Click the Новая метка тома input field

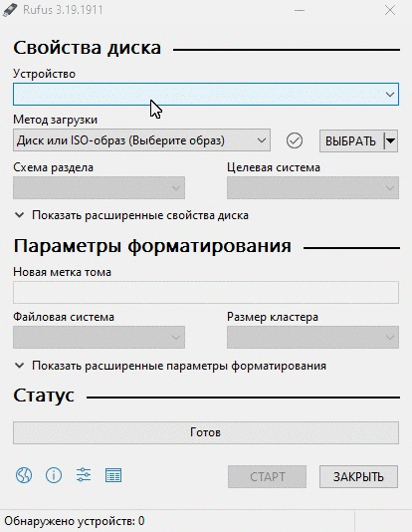(206, 292)
